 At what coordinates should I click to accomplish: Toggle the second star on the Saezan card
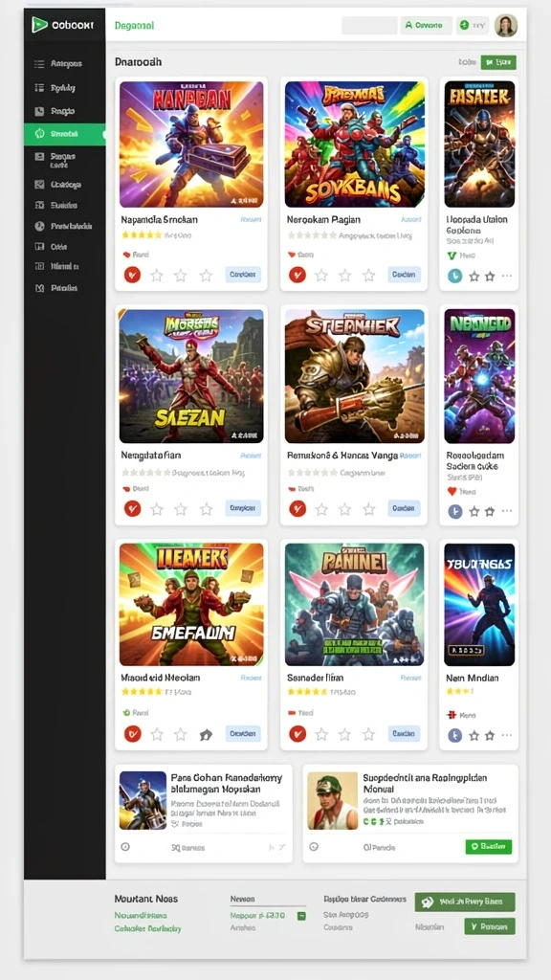181,509
